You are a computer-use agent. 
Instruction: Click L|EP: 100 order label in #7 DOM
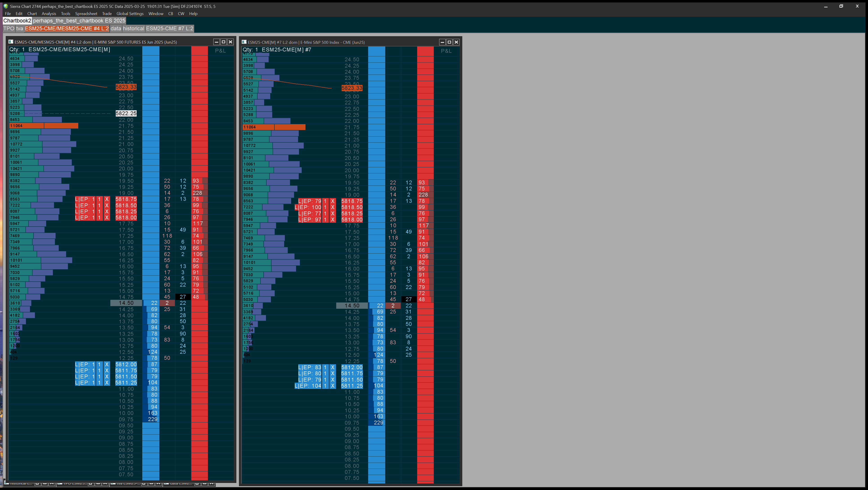(x=308, y=207)
